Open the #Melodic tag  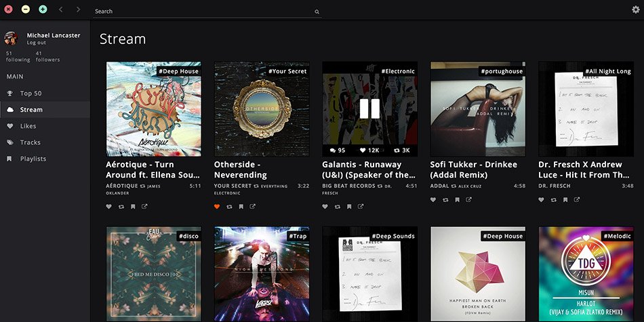(618, 236)
